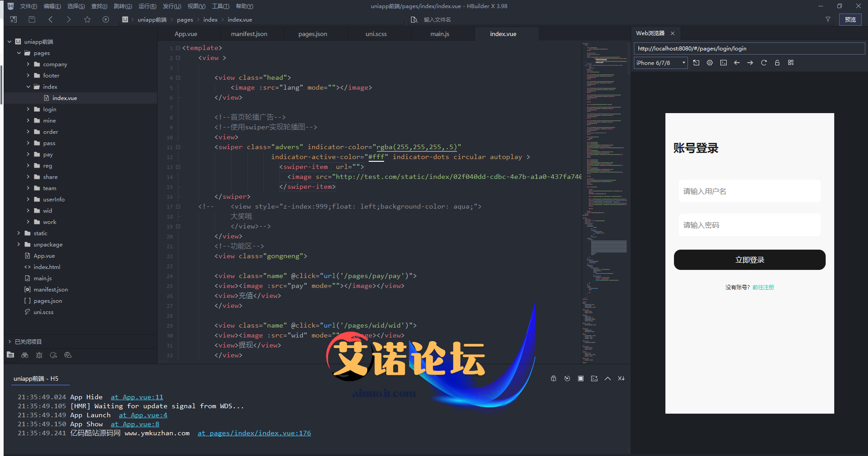The image size is (868, 456).
Task: Open the App.vue:11 console link
Action: pos(137,397)
